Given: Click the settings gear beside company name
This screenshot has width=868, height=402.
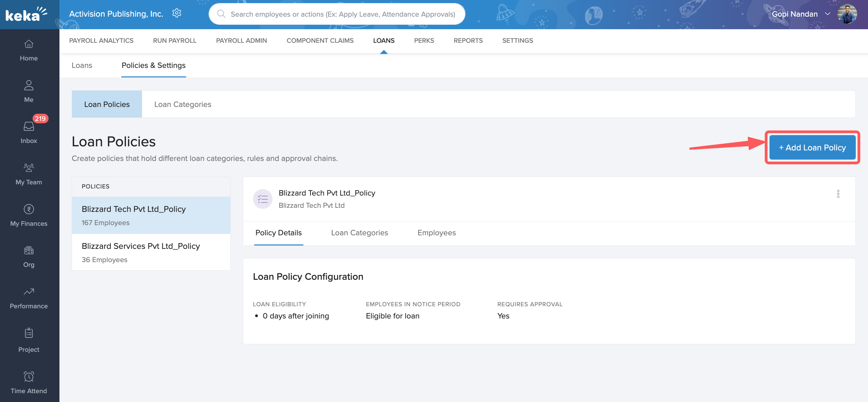Looking at the screenshot, I should [x=177, y=14].
